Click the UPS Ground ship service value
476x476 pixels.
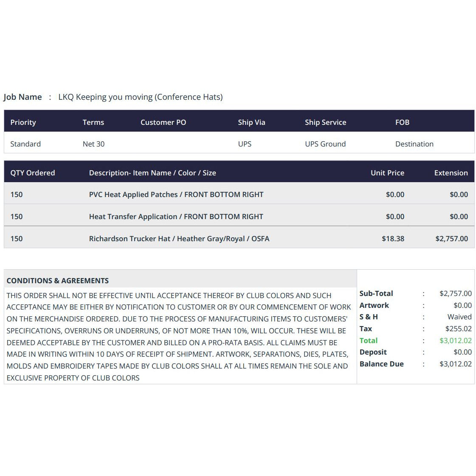pyautogui.click(x=325, y=144)
